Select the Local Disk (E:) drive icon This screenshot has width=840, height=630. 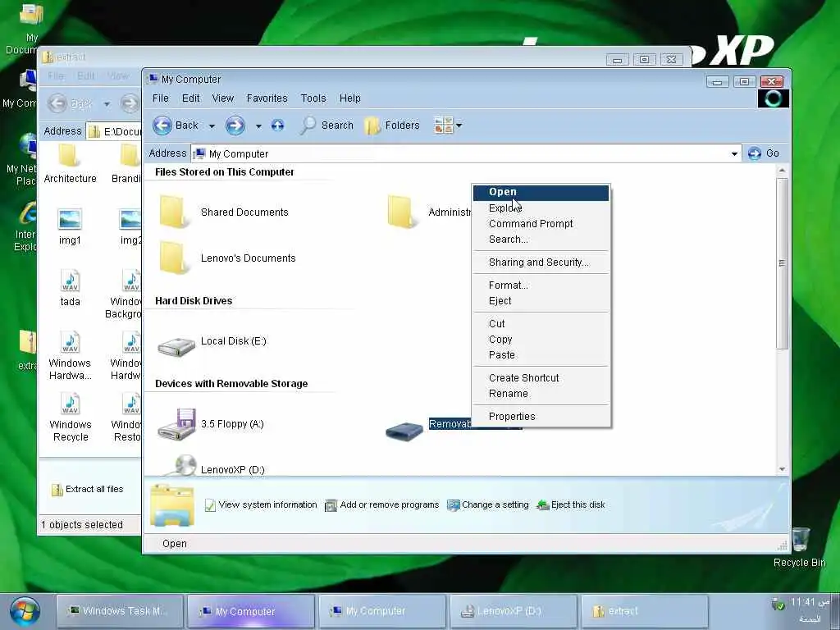176,347
